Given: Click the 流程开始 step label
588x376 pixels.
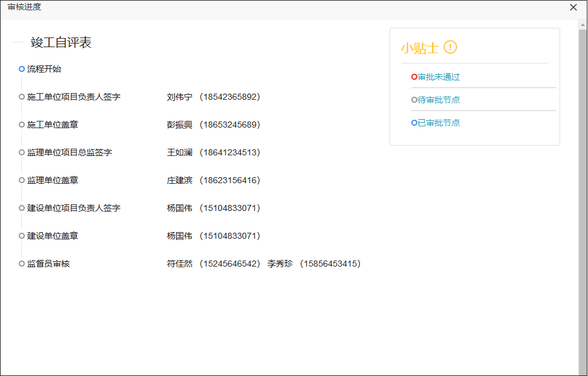Looking at the screenshot, I should coord(44,69).
